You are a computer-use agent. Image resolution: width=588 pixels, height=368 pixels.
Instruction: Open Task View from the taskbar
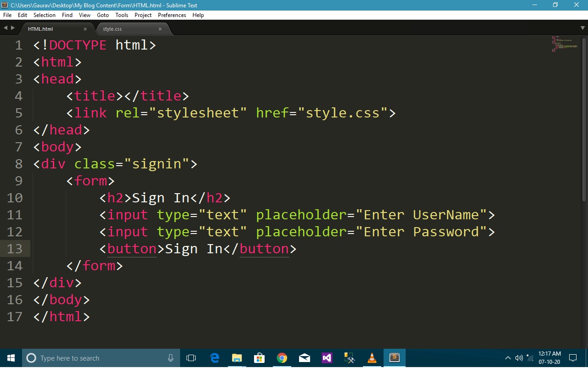191,358
